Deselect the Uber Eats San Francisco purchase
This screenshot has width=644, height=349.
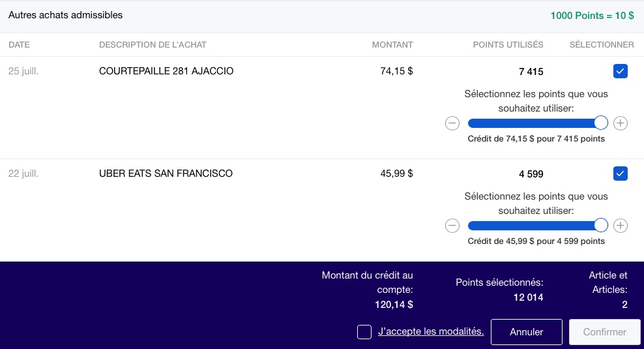pyautogui.click(x=621, y=174)
